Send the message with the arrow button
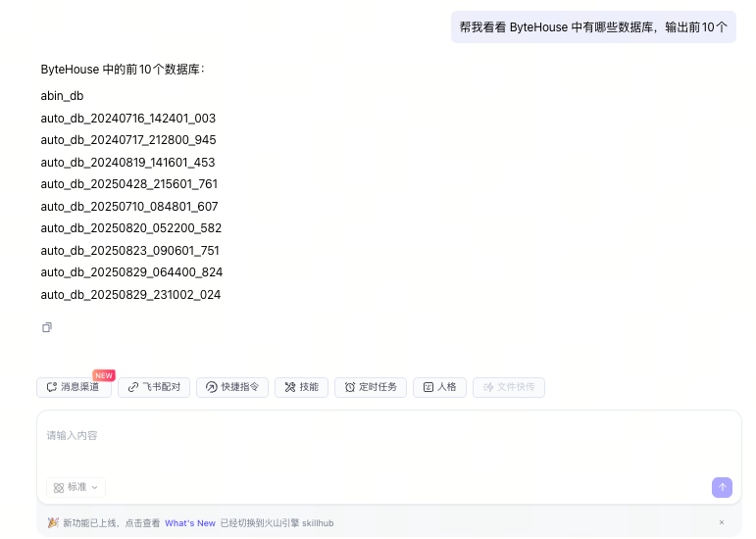Image resolution: width=756 pixels, height=539 pixels. click(722, 487)
